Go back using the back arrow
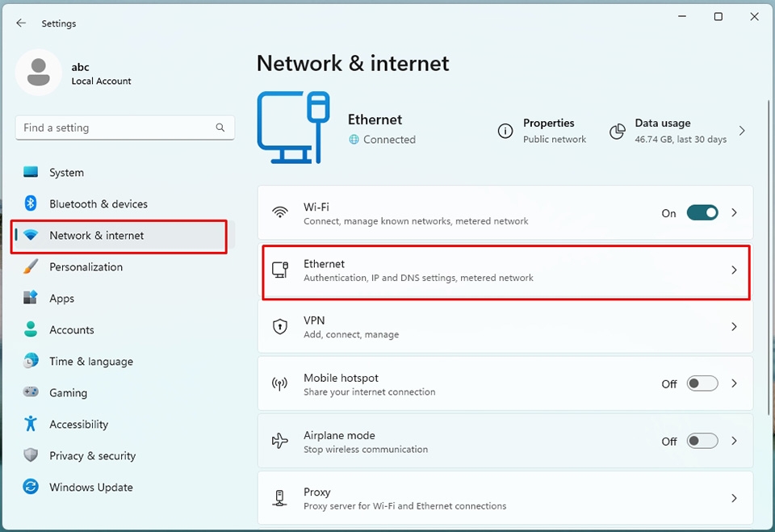Screen dimensions: 775x532 [x=21, y=23]
